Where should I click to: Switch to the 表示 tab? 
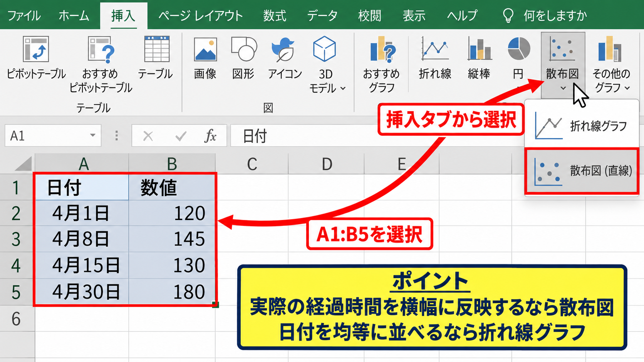pyautogui.click(x=414, y=16)
